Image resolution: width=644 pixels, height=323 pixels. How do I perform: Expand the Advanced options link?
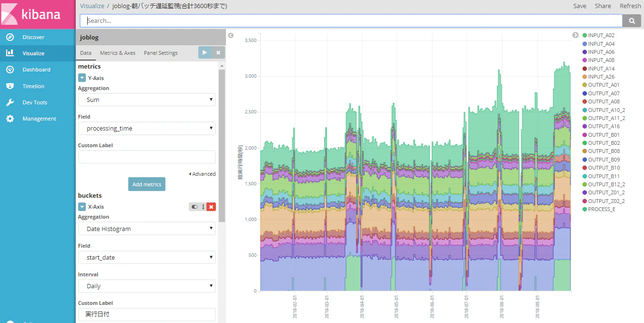pyautogui.click(x=203, y=174)
